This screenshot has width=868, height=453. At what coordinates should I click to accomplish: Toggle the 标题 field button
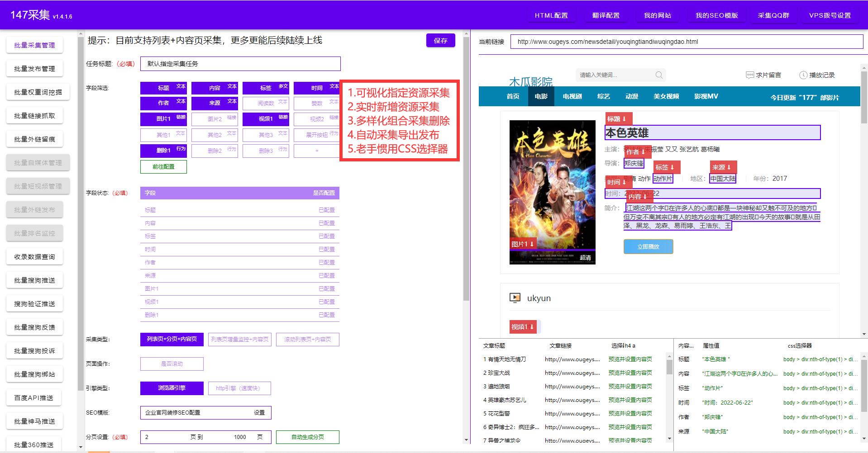tap(163, 88)
